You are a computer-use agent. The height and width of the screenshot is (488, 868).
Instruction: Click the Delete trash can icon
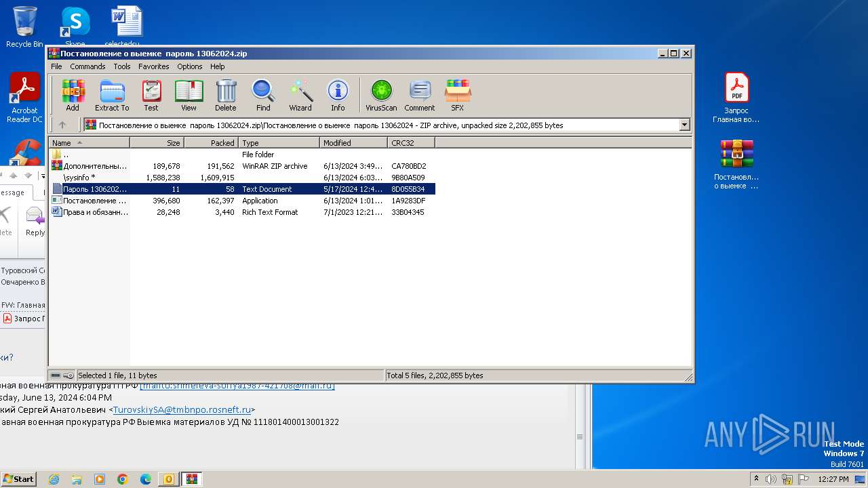point(226,96)
